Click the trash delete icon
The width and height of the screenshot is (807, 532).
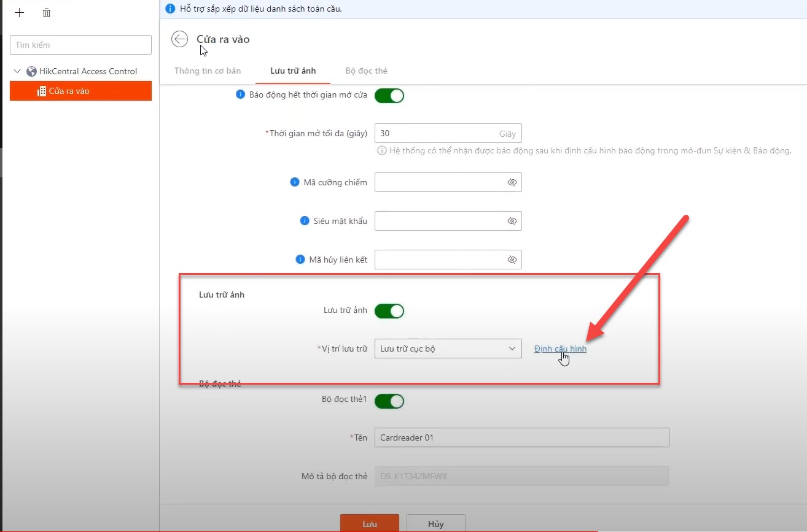(47, 13)
